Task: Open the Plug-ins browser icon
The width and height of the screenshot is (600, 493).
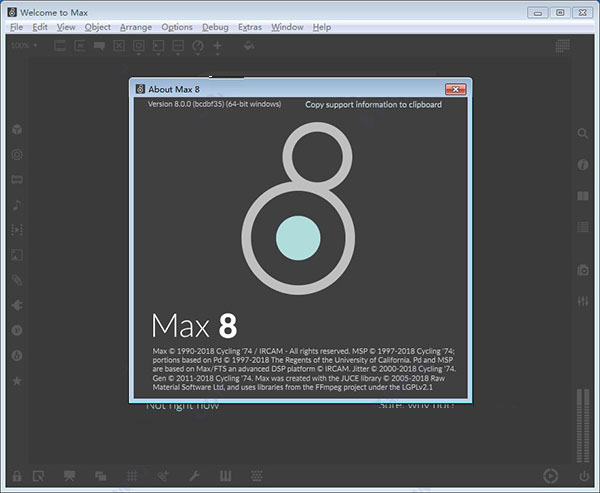Action: [17, 305]
